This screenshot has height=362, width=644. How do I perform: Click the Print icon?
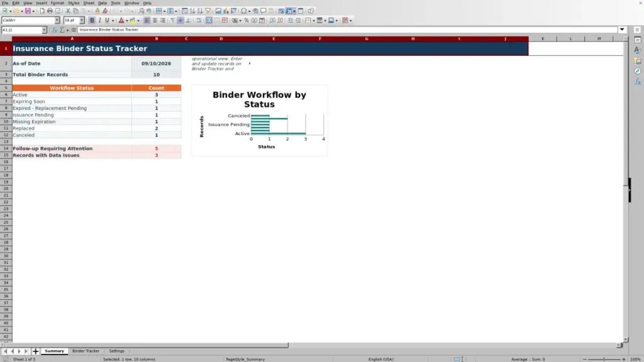(50, 11)
